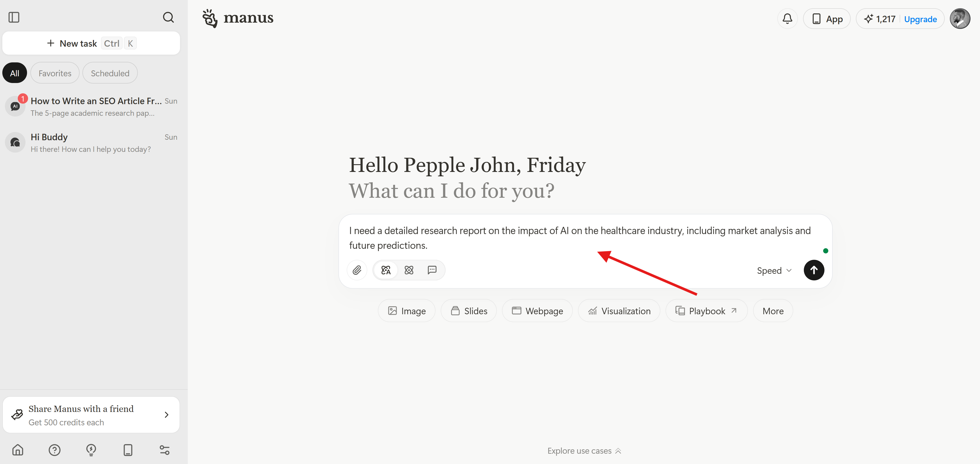
Task: Click the lightbulb icon in sidebar footer
Action: coord(91,450)
